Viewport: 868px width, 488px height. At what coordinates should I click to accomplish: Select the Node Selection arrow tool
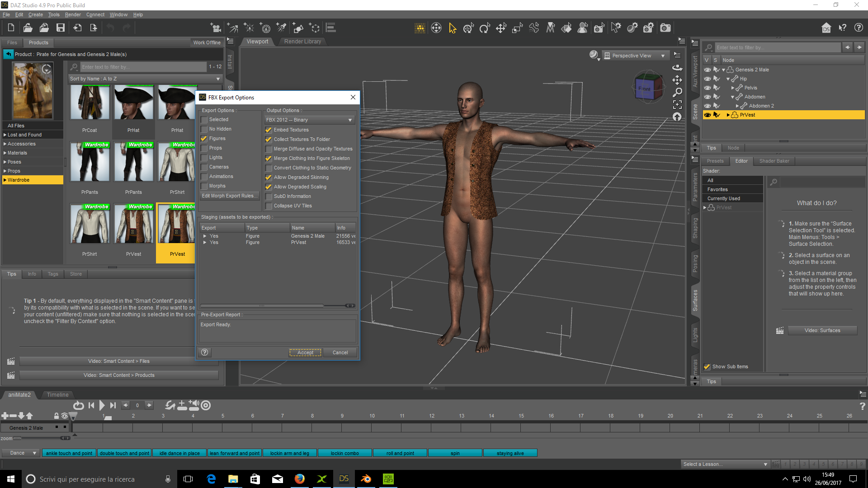[x=452, y=28]
